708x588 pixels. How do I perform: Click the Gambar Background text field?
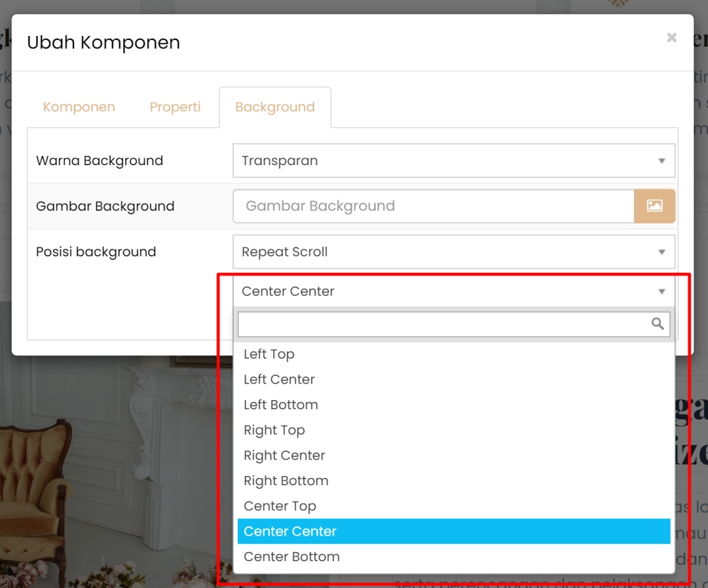point(434,206)
